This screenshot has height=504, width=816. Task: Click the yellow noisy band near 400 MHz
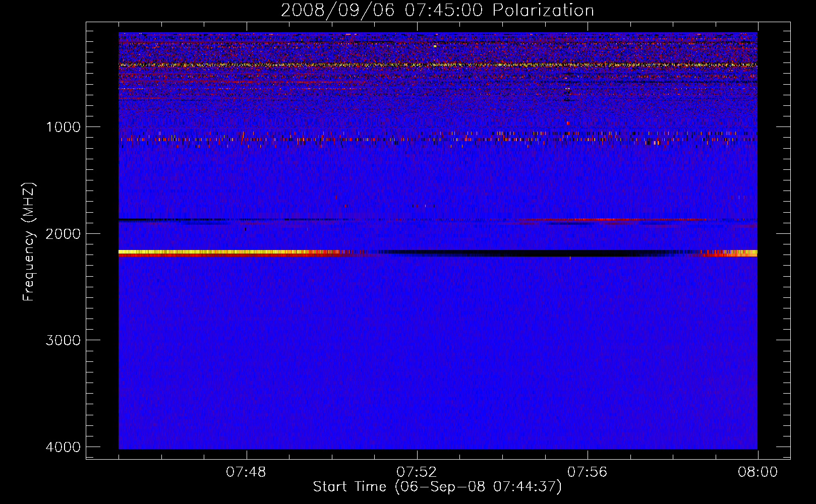438,65
